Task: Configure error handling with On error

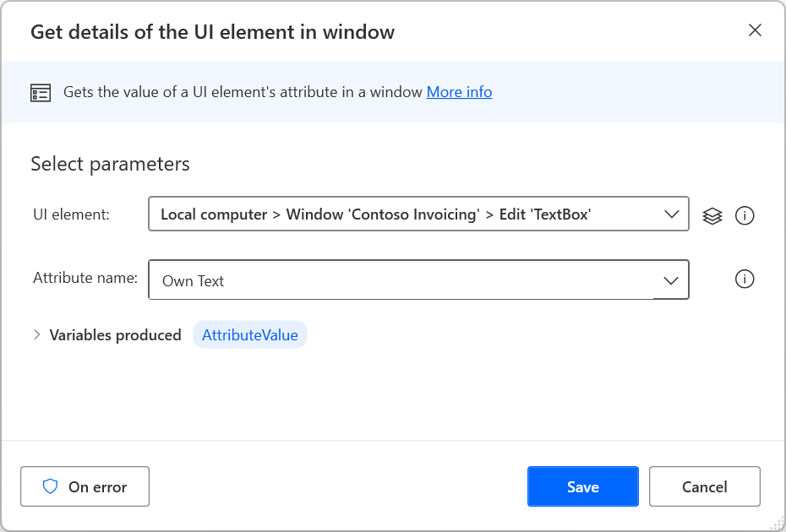Action: (x=85, y=486)
